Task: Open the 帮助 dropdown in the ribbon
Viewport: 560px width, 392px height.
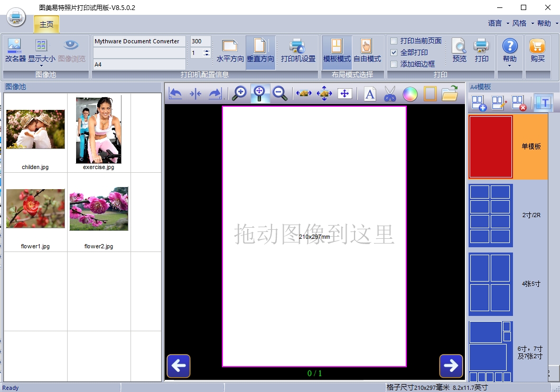Action: click(x=509, y=53)
